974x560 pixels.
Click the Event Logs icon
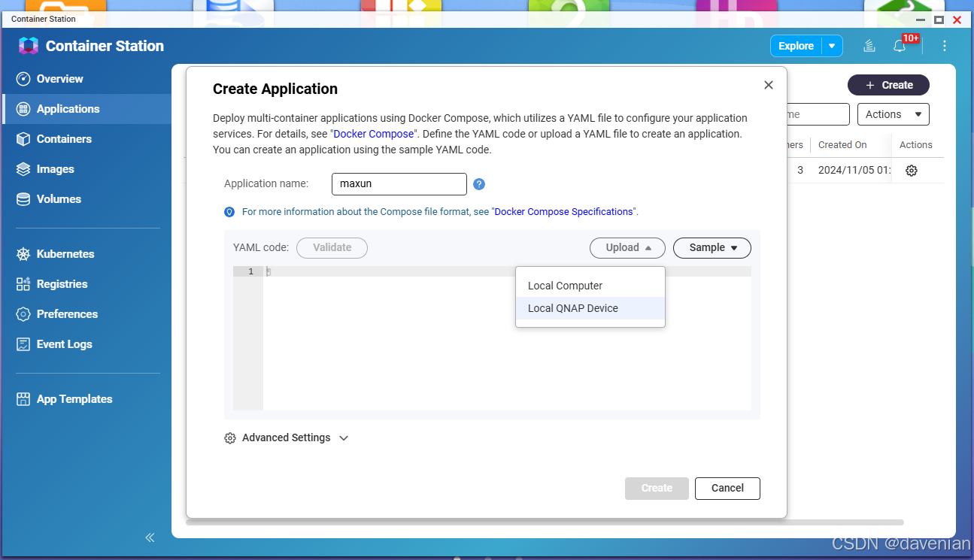pyautogui.click(x=23, y=344)
